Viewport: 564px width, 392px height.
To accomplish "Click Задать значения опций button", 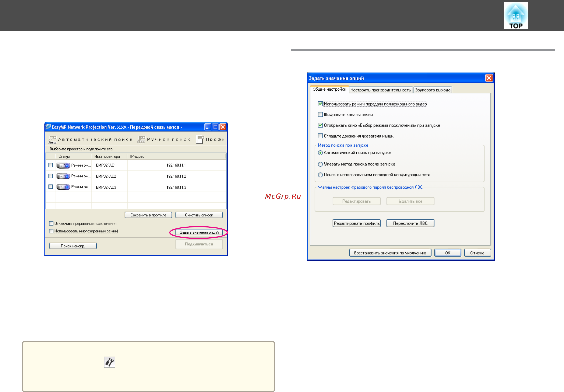I will click(199, 232).
